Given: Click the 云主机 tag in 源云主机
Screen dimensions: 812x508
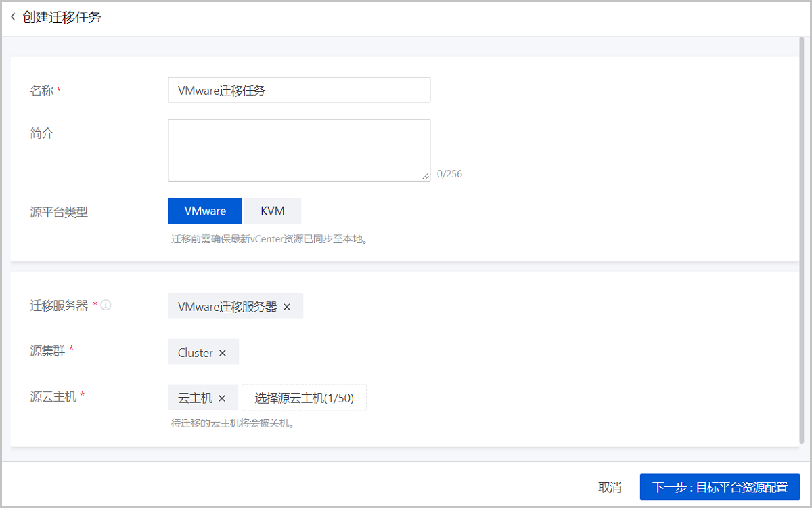Looking at the screenshot, I should click(x=195, y=398).
